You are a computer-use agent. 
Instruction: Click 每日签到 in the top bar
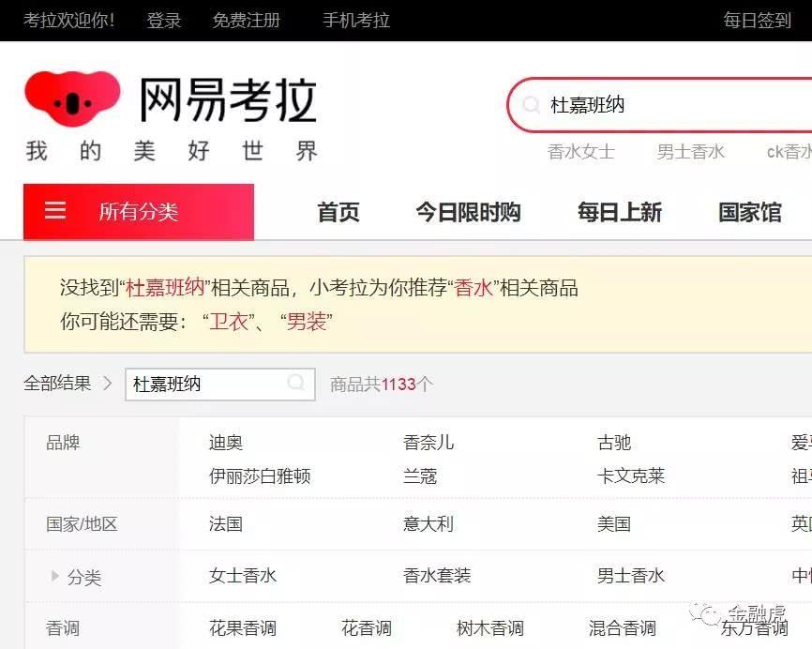[x=758, y=20]
